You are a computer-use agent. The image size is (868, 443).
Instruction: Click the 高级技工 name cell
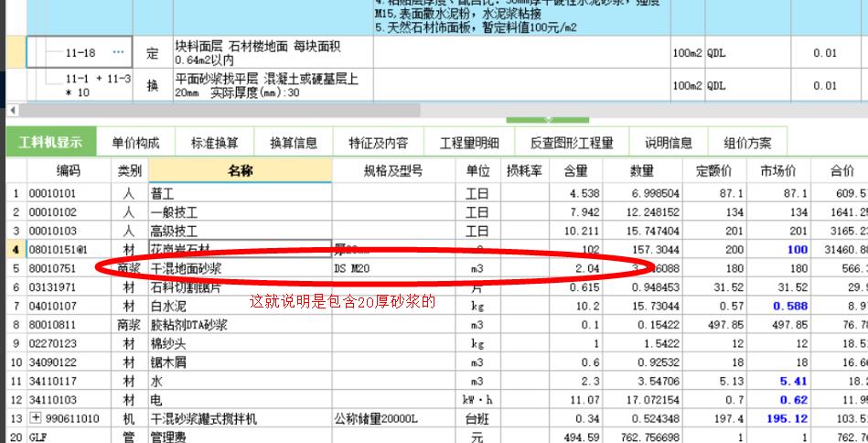point(241,231)
